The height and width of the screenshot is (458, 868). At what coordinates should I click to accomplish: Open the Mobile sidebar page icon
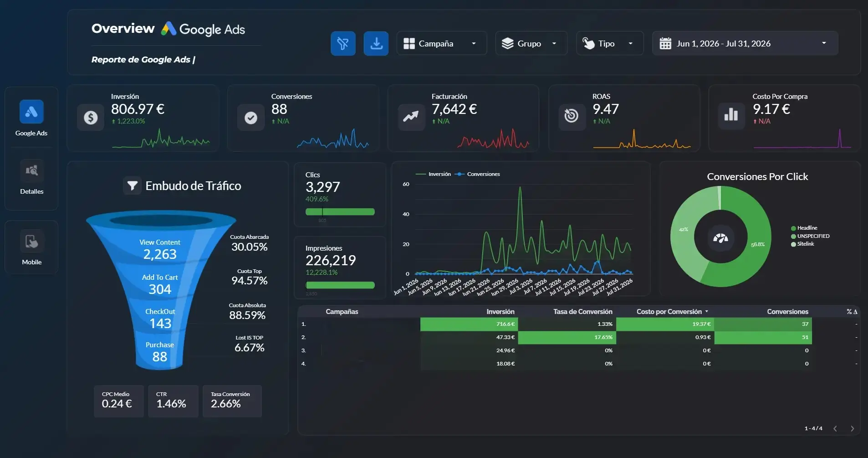[x=31, y=242]
